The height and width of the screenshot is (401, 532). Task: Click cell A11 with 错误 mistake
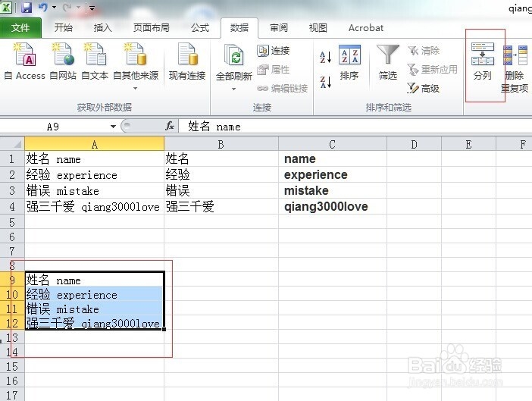point(94,309)
